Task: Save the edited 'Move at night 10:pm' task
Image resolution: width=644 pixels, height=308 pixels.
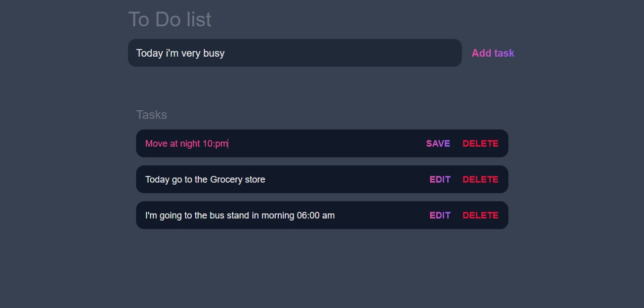Action: coord(438,144)
